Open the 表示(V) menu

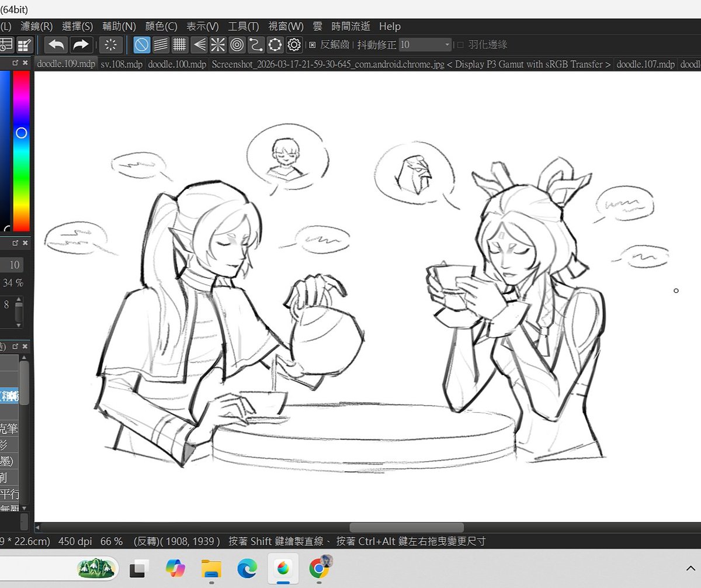pyautogui.click(x=203, y=26)
